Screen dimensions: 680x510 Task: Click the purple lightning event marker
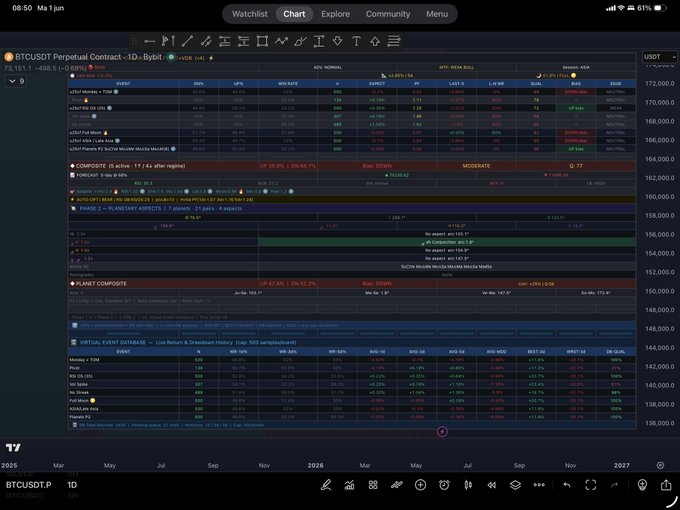tap(442, 432)
